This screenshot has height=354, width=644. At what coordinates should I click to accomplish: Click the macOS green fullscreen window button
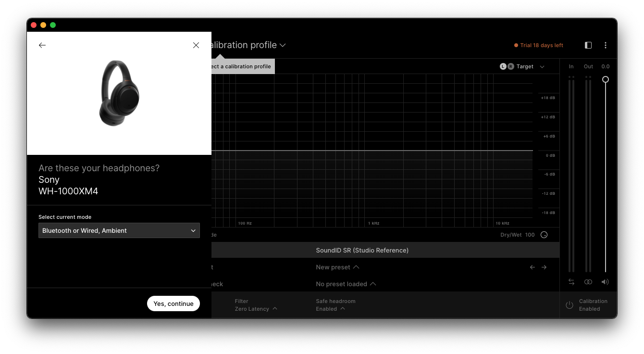tap(53, 25)
